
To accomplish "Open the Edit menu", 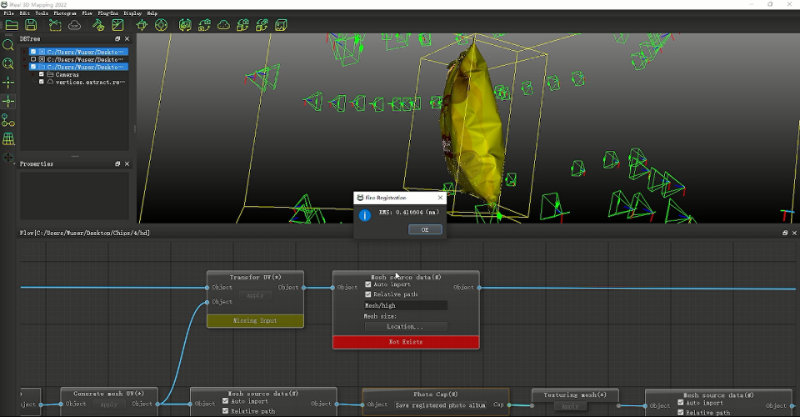I will [x=24, y=13].
